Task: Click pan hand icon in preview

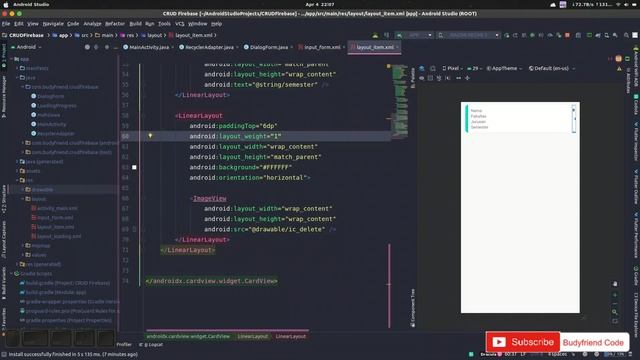Action: [x=615, y=284]
